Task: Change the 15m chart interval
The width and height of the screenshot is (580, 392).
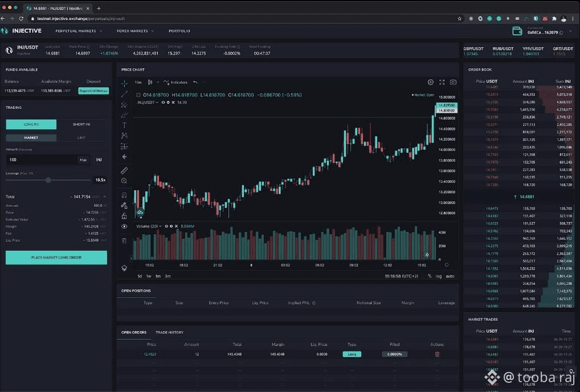Action: tap(138, 82)
